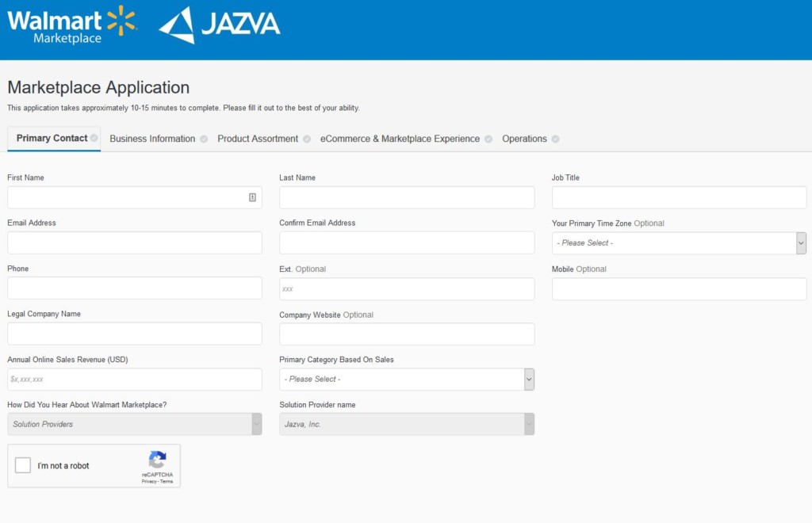Viewport: 812px width, 523px height.
Task: Focus the Ext. optional input field
Action: tap(407, 288)
